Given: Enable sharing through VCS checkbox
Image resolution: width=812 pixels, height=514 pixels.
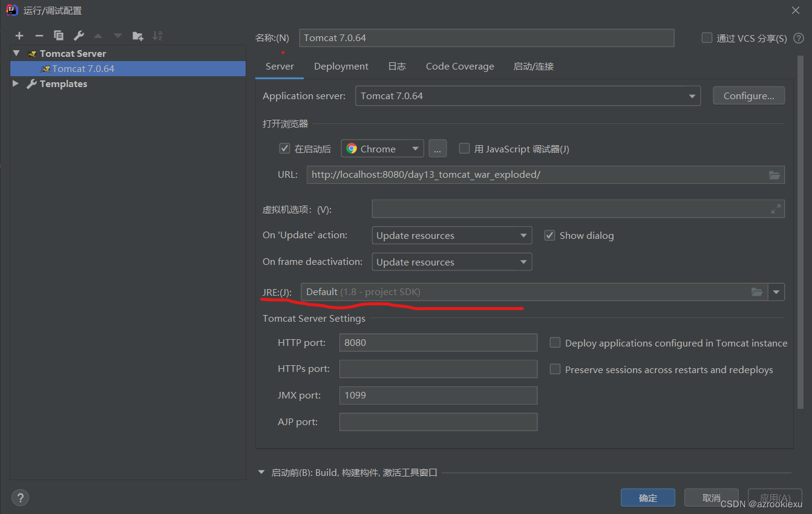Looking at the screenshot, I should pyautogui.click(x=707, y=38).
